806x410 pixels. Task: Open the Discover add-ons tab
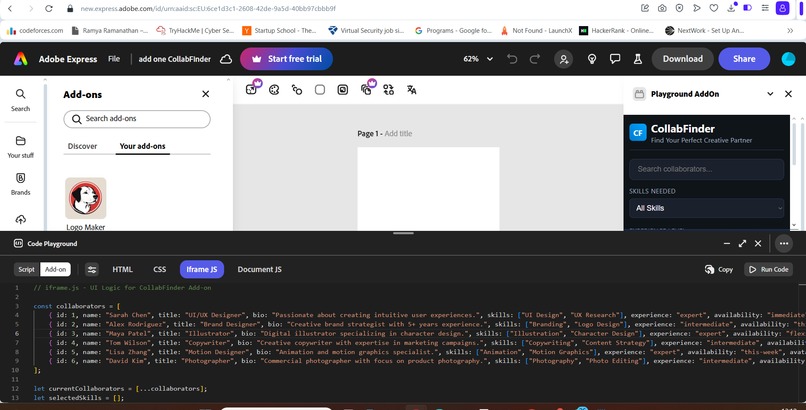(82, 146)
